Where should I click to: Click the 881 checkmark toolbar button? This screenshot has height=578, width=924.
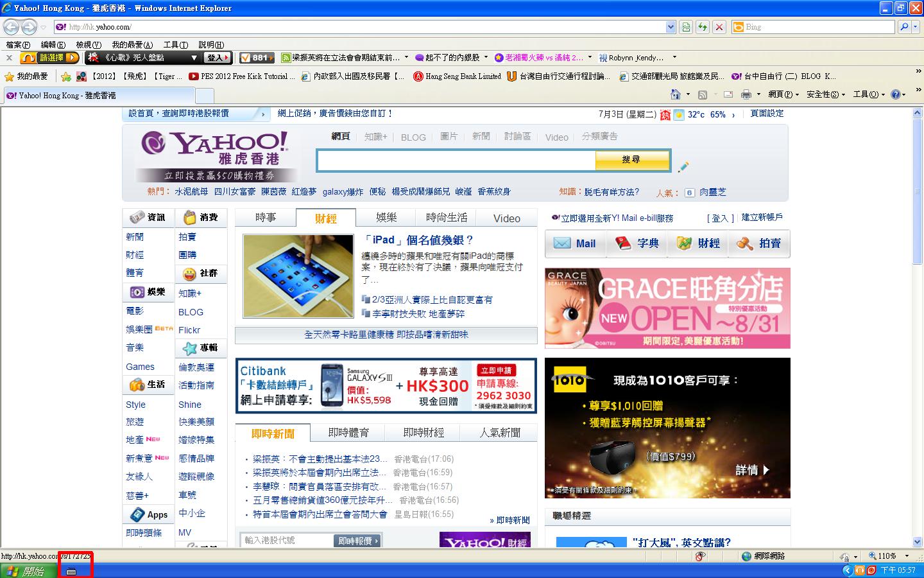coord(256,58)
